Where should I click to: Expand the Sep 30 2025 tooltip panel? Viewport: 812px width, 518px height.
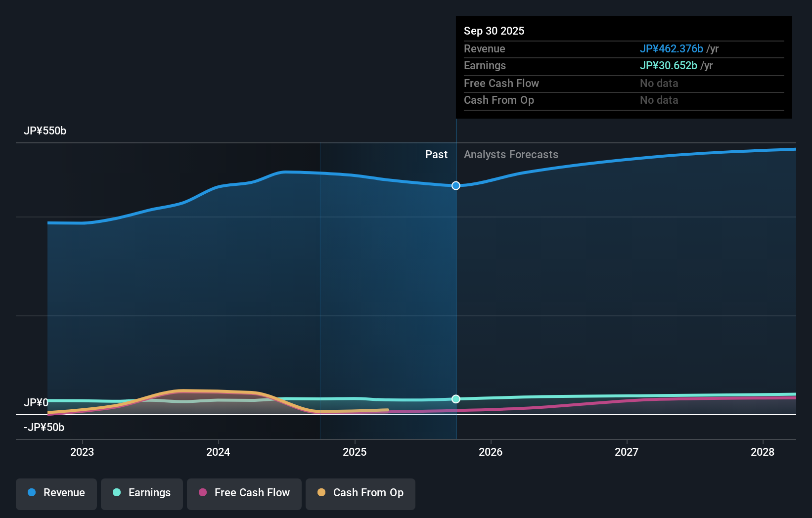(x=494, y=31)
